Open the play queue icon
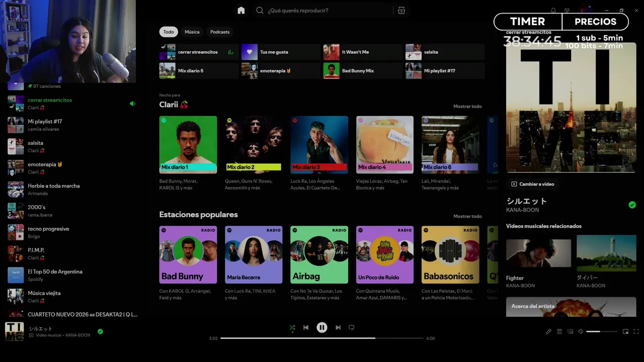Screen dimensions: 644x362 point(559,331)
